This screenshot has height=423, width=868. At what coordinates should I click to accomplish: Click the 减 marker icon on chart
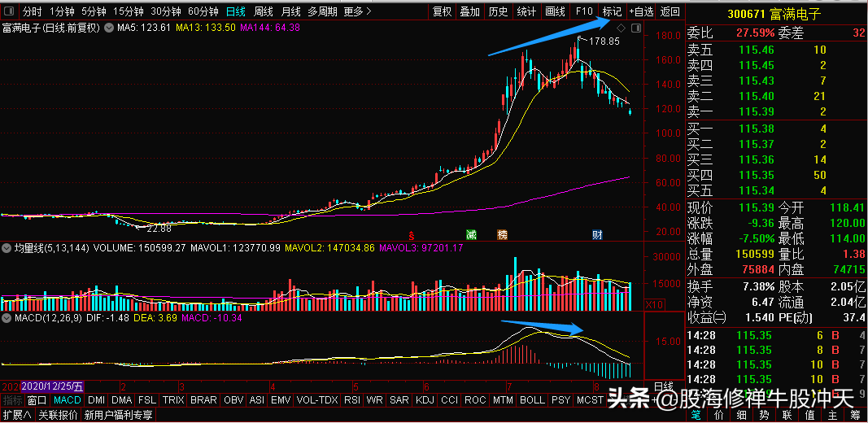[x=472, y=234]
